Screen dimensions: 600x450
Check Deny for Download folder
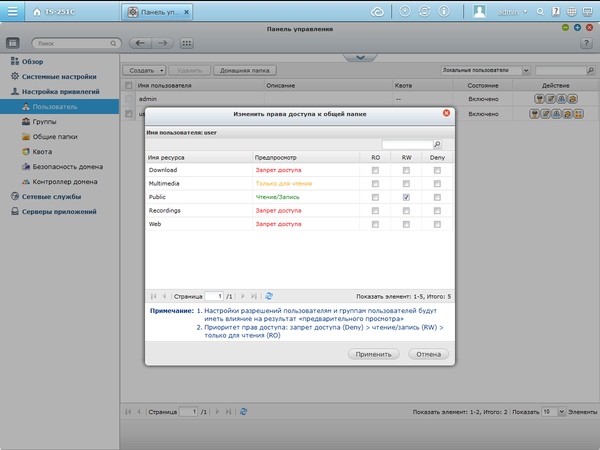click(x=437, y=170)
